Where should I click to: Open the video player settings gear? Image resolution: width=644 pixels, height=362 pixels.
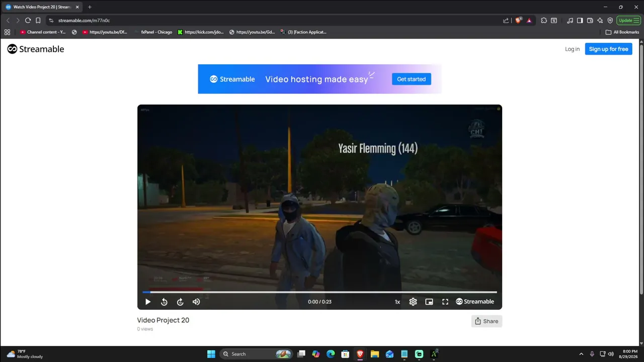pyautogui.click(x=413, y=302)
